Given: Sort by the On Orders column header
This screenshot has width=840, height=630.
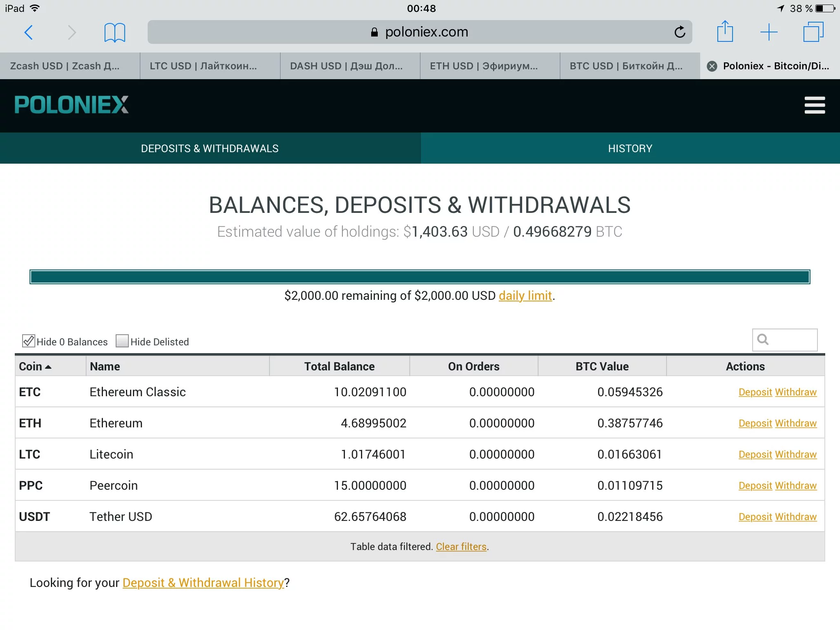Looking at the screenshot, I should point(474,366).
